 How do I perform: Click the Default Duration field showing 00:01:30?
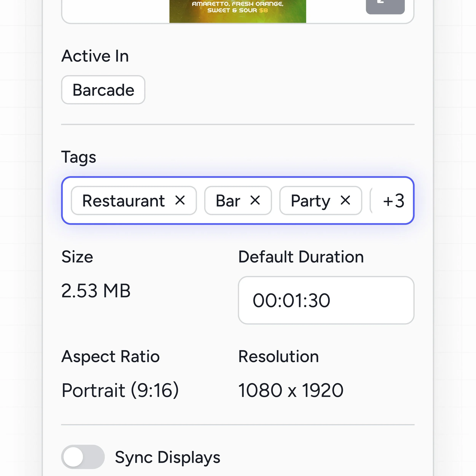pos(326,300)
